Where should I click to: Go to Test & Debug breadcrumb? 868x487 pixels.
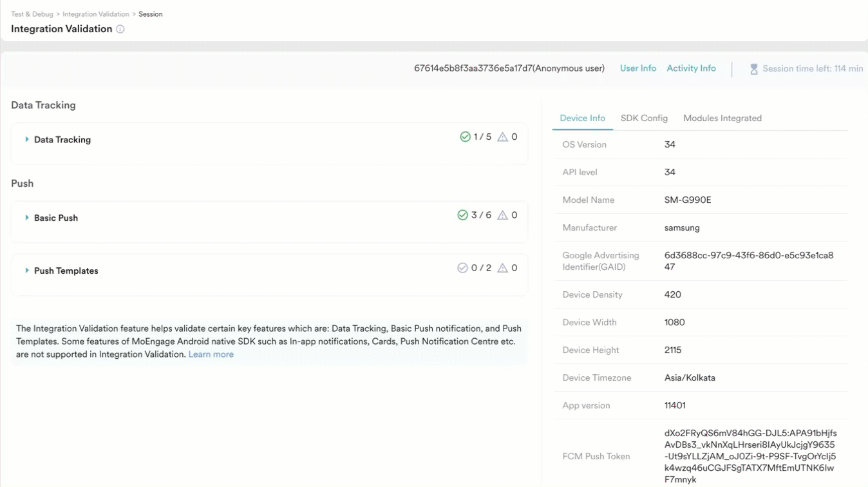point(32,14)
